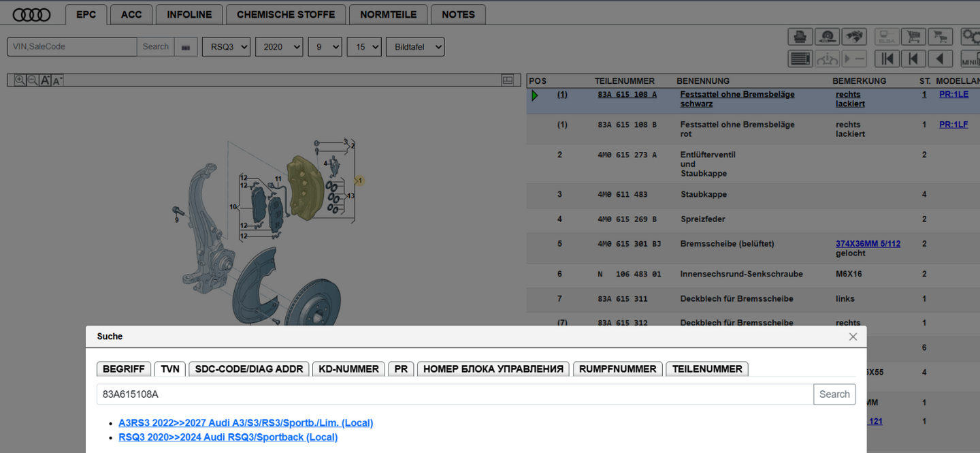Image resolution: width=980 pixels, height=453 pixels.
Task: Select the KD-NUMMER search tab
Action: coord(348,369)
